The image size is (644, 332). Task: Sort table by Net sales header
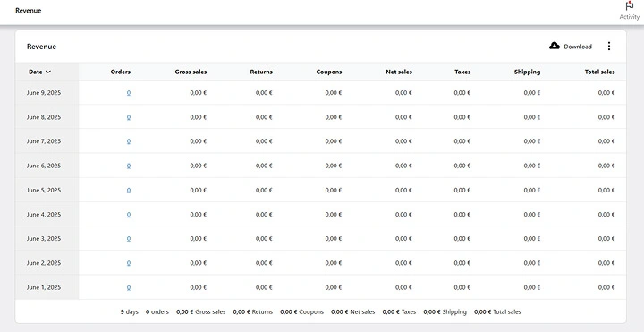pyautogui.click(x=399, y=72)
